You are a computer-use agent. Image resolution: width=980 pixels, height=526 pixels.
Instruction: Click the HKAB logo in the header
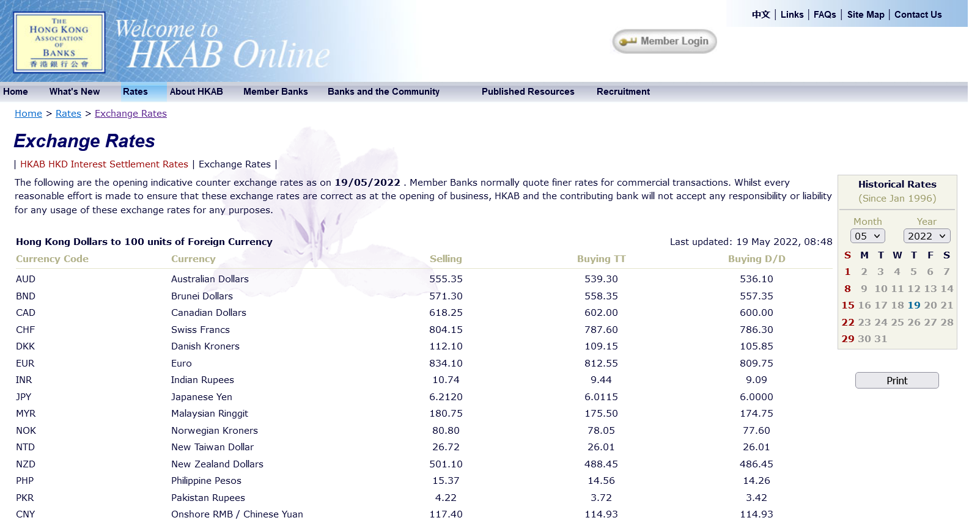[59, 43]
